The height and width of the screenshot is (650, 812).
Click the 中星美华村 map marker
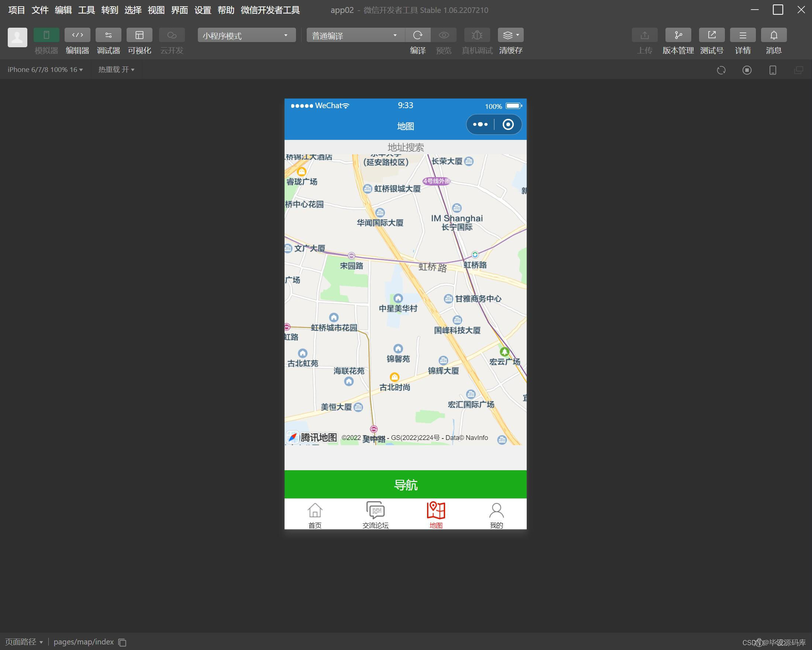tap(398, 299)
